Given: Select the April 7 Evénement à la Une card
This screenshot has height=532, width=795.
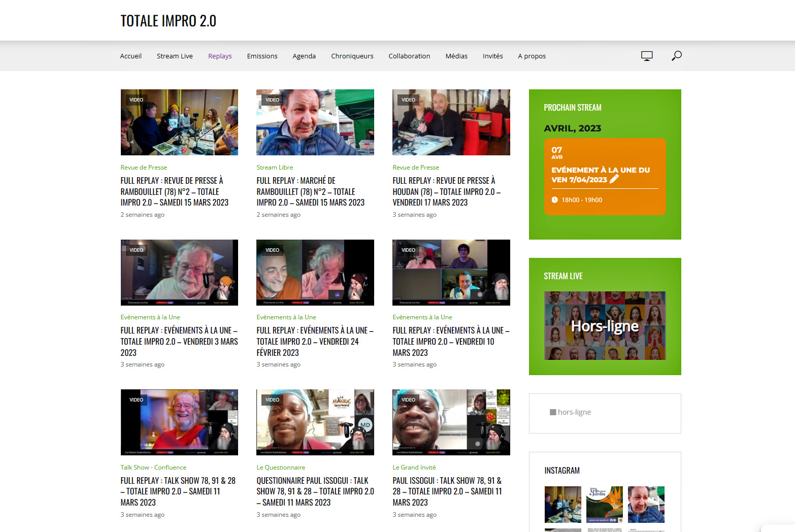Looking at the screenshot, I should [604, 176].
